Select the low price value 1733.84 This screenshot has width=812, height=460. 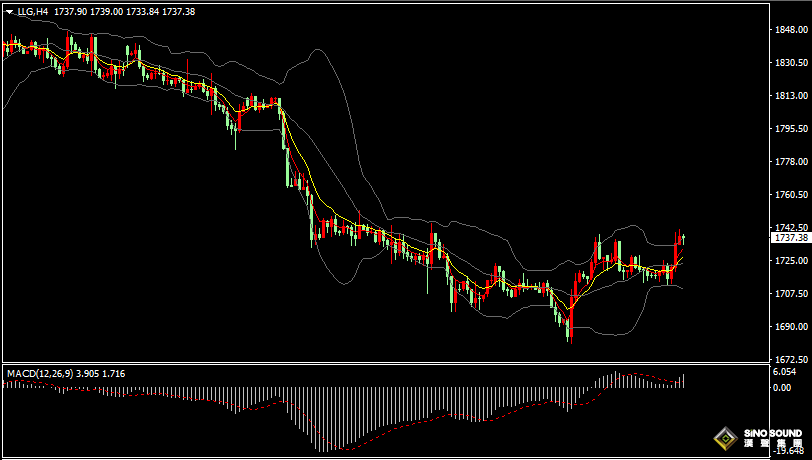(x=142, y=11)
